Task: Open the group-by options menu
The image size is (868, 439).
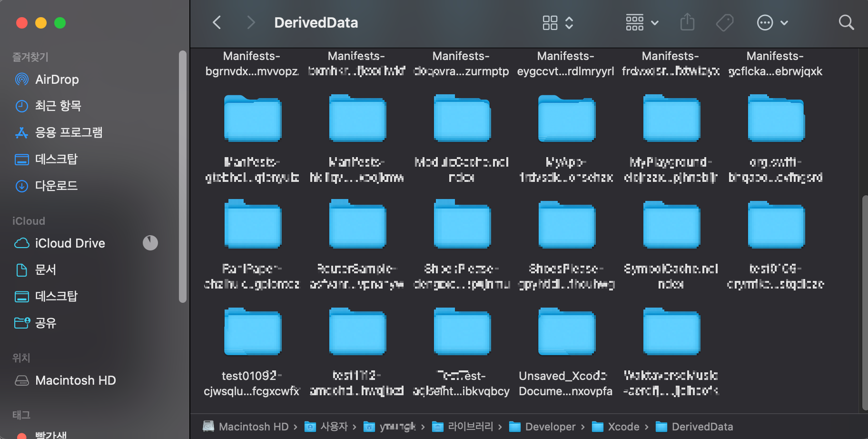Action: pos(642,22)
